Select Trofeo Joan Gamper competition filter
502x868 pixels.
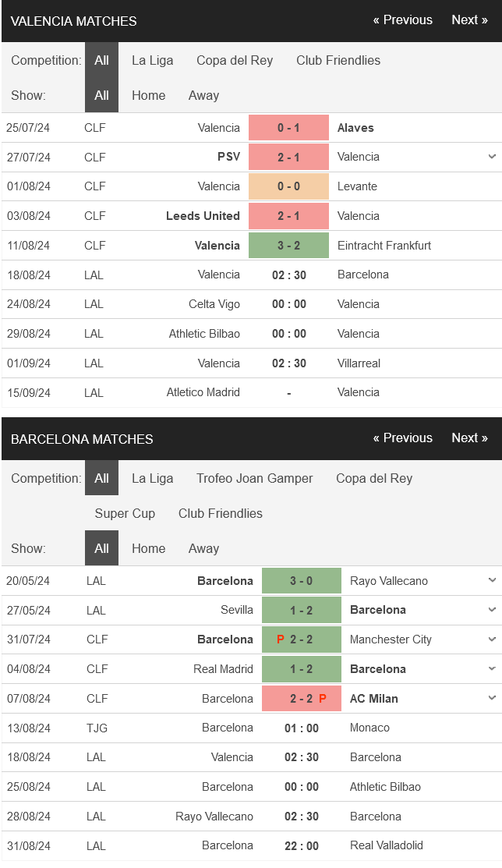(x=255, y=478)
